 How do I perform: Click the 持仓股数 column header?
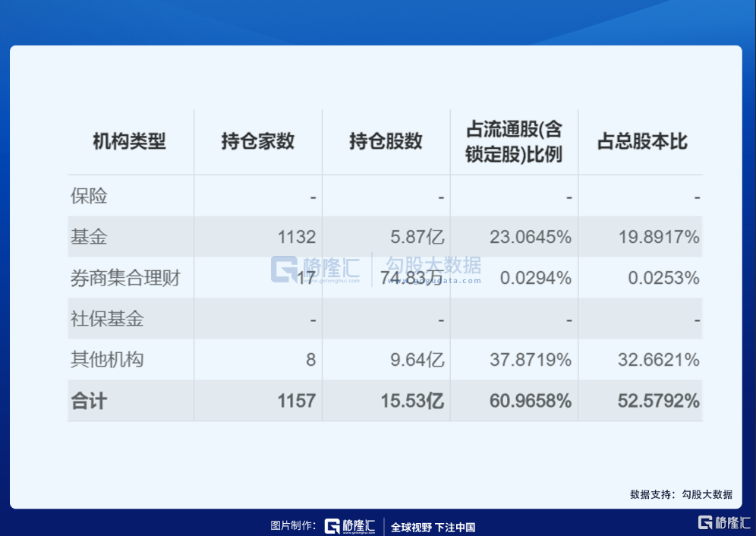pos(386,142)
